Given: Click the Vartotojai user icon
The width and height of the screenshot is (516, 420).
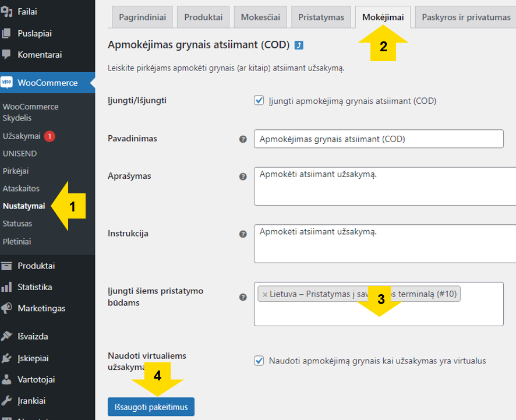Looking at the screenshot, I should 6,379.
